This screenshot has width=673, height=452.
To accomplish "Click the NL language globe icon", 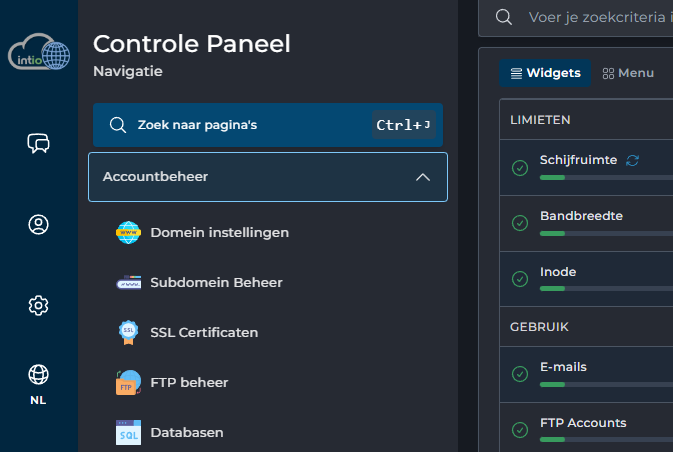I will (38, 375).
